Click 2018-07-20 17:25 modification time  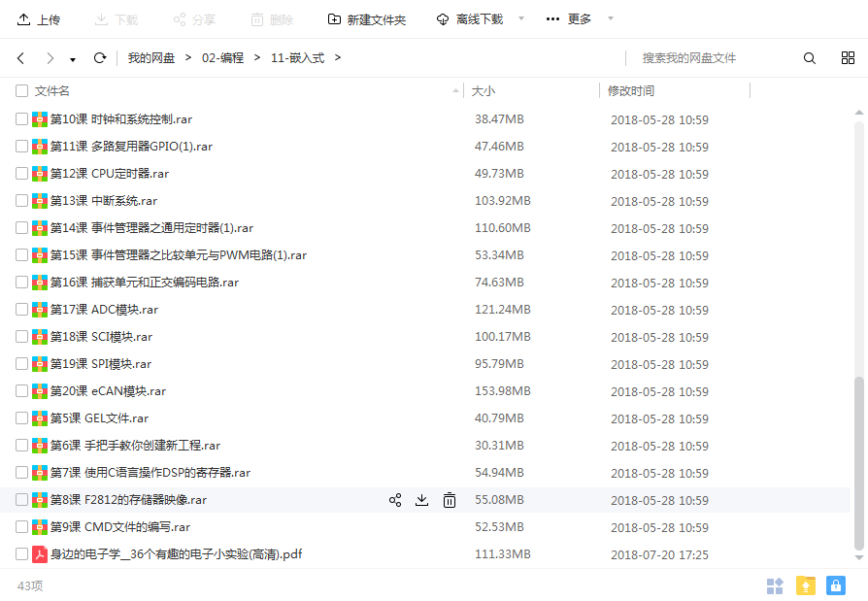click(659, 554)
